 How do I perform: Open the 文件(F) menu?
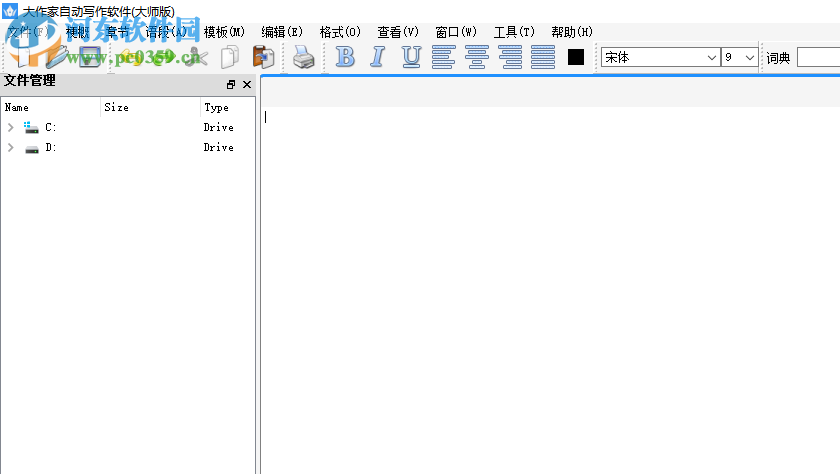tap(28, 32)
